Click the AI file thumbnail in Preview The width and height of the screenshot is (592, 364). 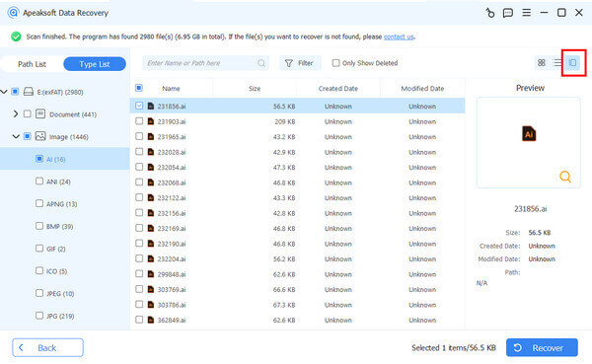coord(529,134)
